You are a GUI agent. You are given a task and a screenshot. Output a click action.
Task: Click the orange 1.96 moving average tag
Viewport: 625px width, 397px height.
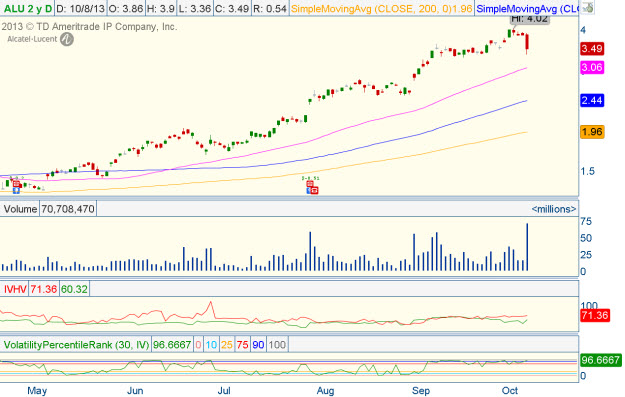(x=592, y=132)
